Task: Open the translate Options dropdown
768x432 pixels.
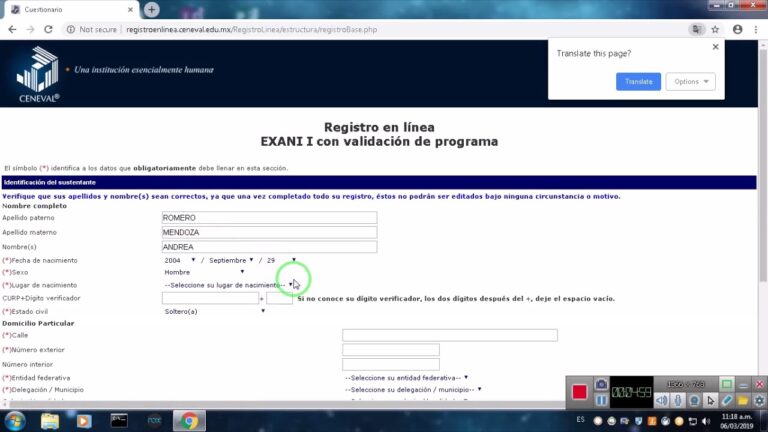Action: point(691,82)
